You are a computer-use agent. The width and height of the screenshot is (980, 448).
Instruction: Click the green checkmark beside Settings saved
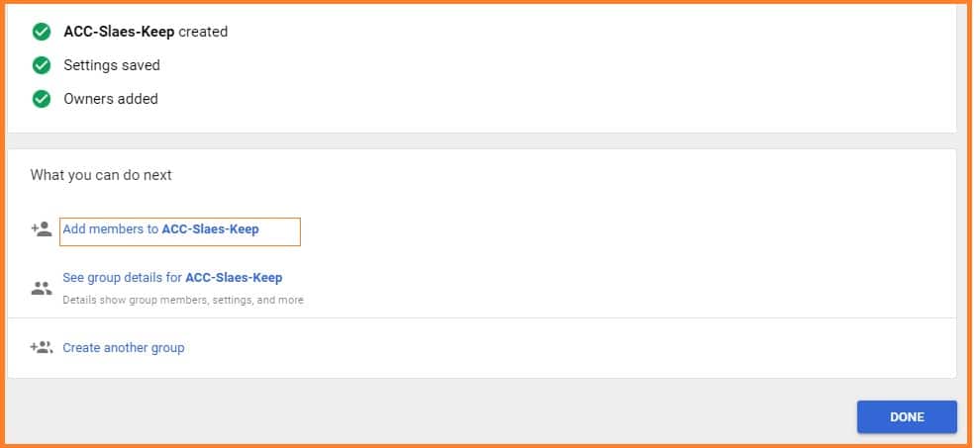pyautogui.click(x=42, y=65)
